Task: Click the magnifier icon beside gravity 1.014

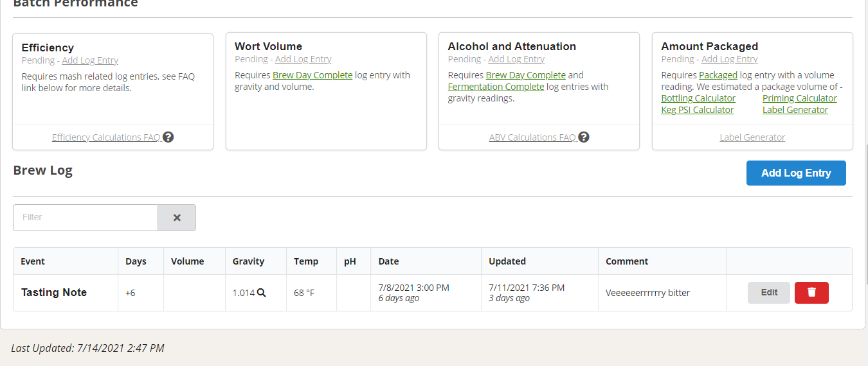Action: (x=262, y=293)
